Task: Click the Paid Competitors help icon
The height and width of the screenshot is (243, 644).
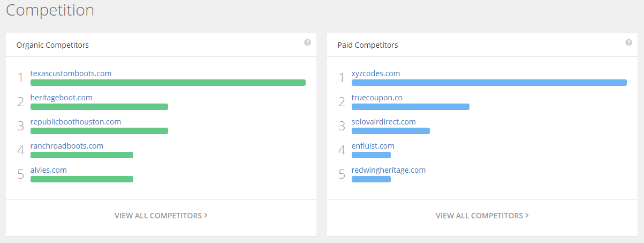Action: coord(628,42)
